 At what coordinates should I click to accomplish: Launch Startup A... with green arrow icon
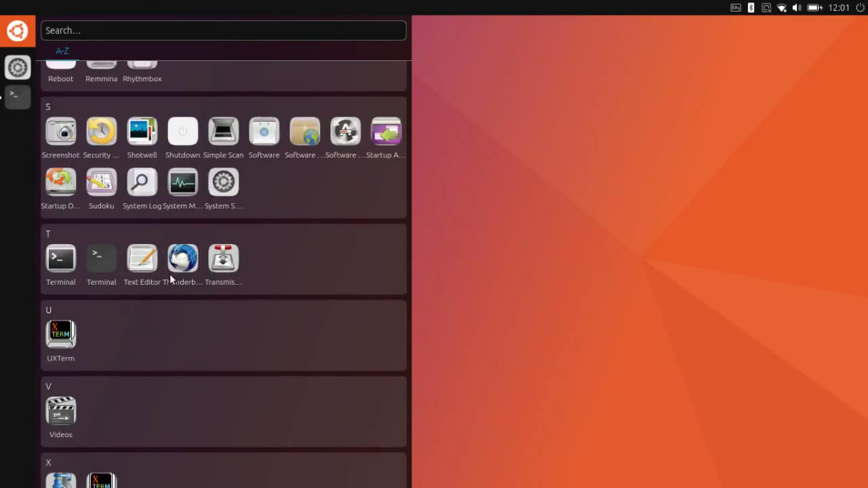pyautogui.click(x=386, y=131)
